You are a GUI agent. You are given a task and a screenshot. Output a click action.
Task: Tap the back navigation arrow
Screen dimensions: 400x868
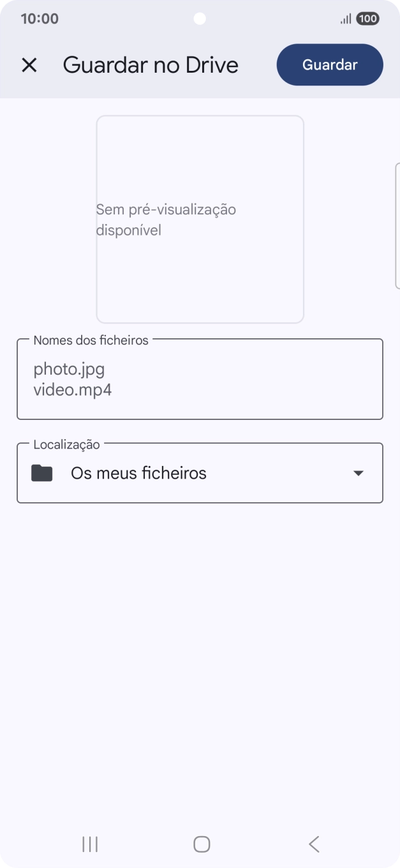click(x=313, y=843)
